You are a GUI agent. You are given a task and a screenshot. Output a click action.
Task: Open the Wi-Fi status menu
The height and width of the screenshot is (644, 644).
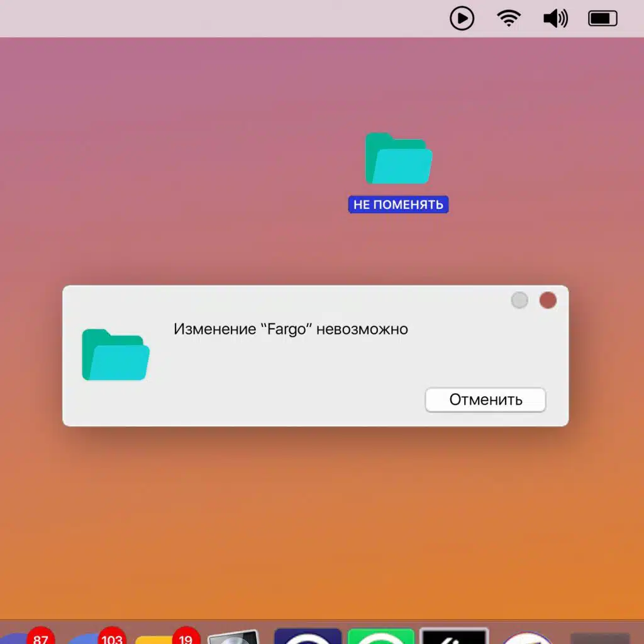tap(509, 19)
